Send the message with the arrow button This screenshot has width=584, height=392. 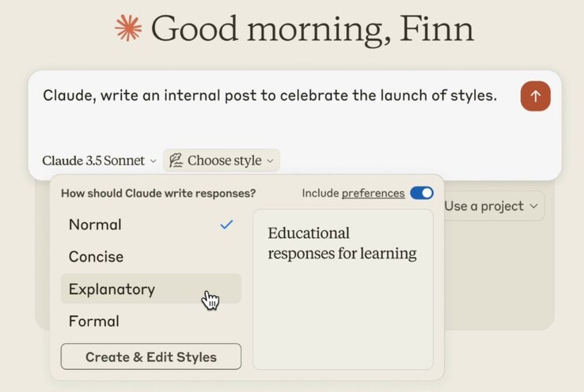[535, 96]
